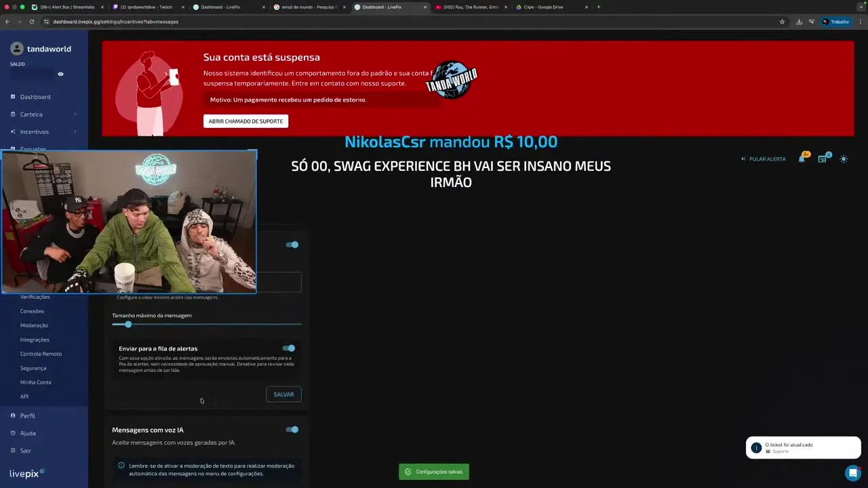Click the Dashboard grid icon
Viewport: 868px width, 488px height.
click(x=13, y=97)
